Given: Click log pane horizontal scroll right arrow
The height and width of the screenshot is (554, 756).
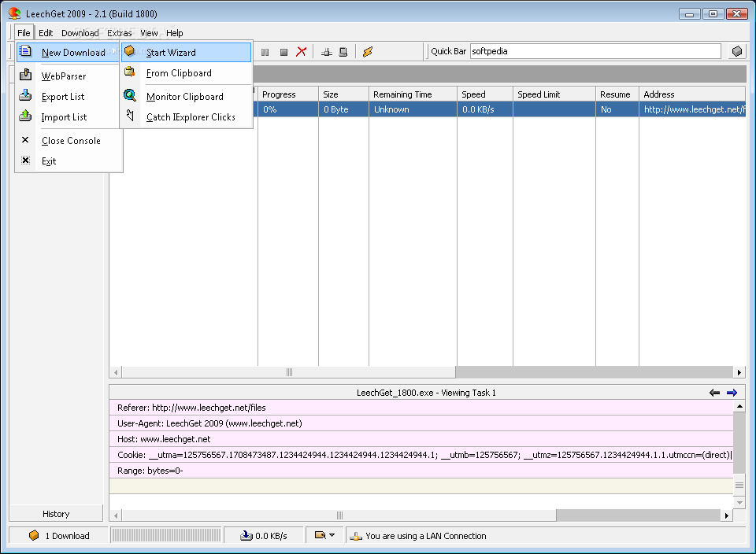Looking at the screenshot, I should click(x=727, y=515).
